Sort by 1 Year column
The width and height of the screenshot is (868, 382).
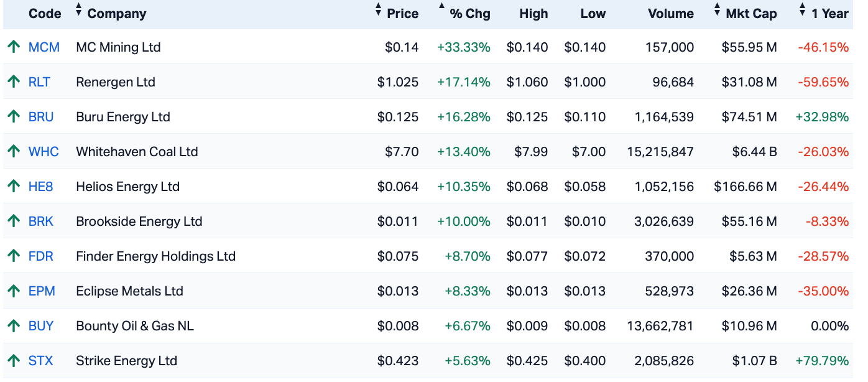[829, 14]
